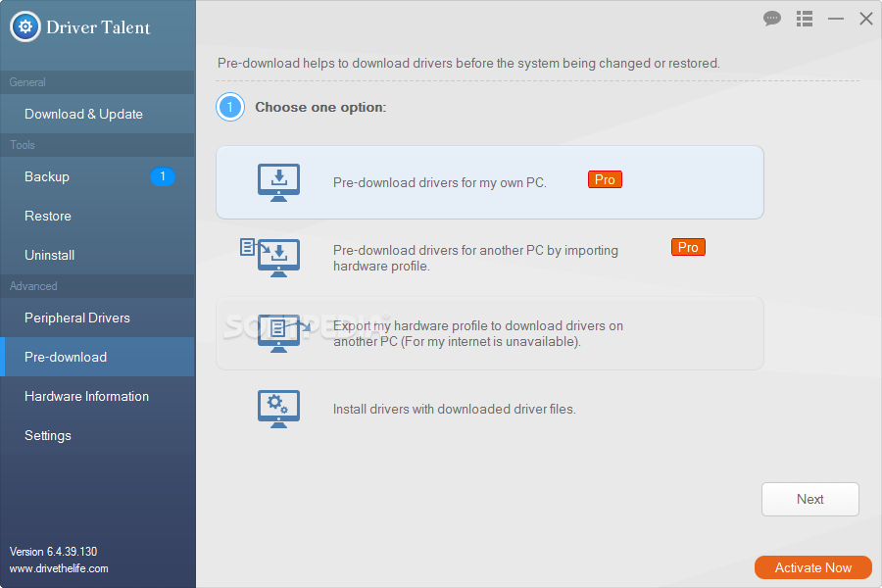Click the install drivers gear monitor icon
This screenshot has width=882, height=588.
coord(278,409)
